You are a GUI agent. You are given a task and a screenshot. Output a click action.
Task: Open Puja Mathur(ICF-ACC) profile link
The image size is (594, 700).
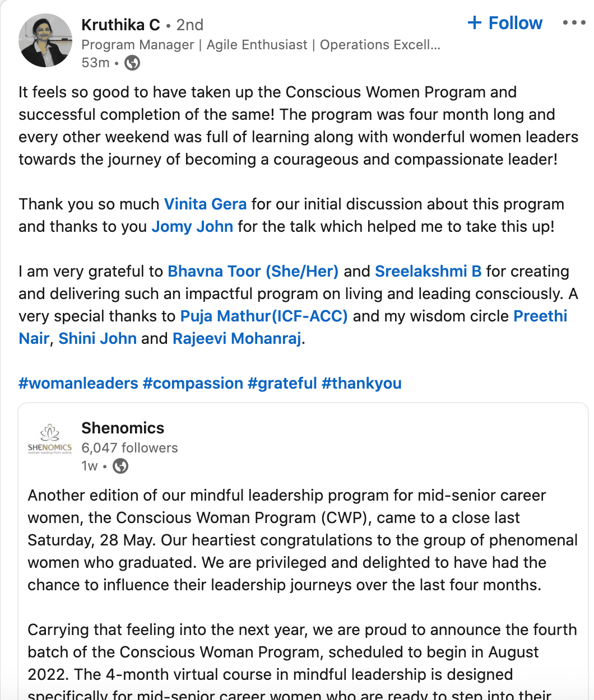(264, 316)
